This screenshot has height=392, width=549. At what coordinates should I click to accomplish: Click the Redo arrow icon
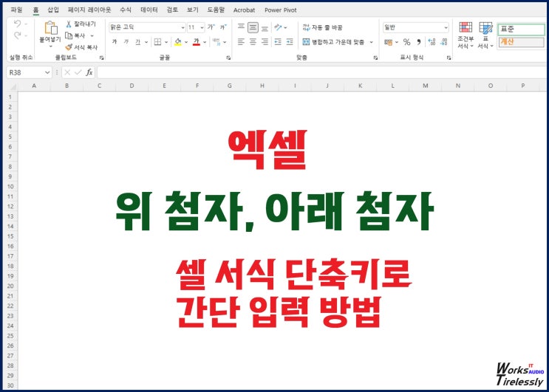17,35
